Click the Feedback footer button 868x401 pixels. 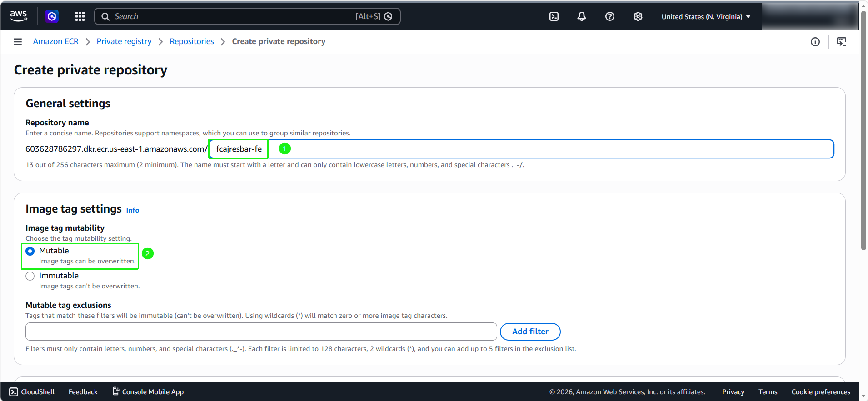[83, 392]
